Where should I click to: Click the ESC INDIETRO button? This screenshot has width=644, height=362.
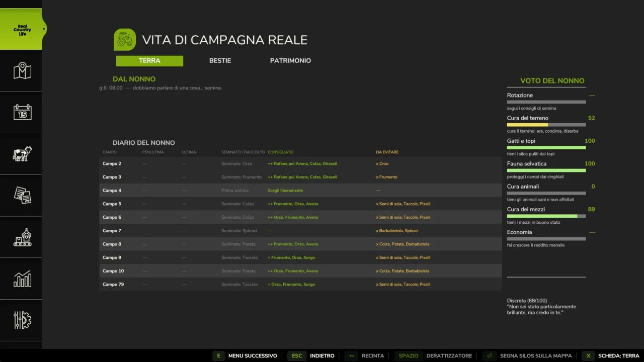[x=311, y=355]
